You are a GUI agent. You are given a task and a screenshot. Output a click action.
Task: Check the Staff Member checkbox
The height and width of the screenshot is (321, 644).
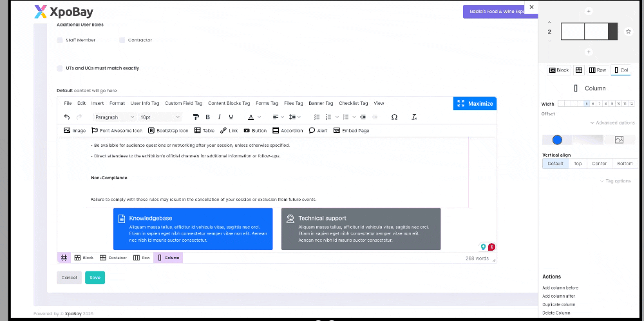coord(61,40)
